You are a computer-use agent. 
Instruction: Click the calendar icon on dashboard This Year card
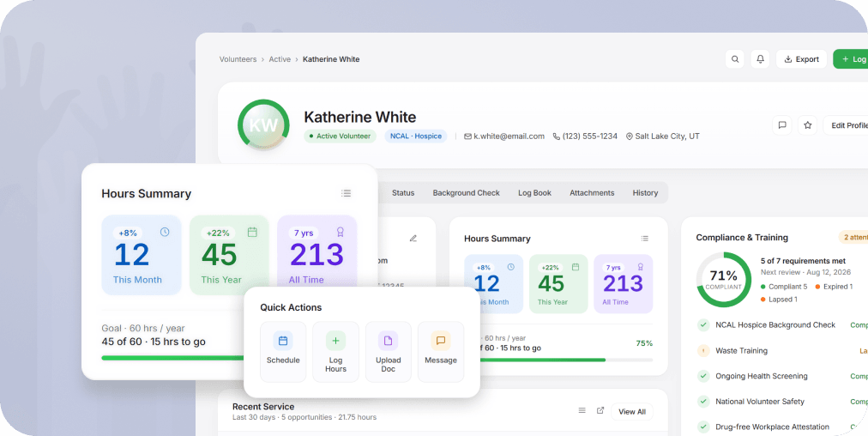(576, 267)
